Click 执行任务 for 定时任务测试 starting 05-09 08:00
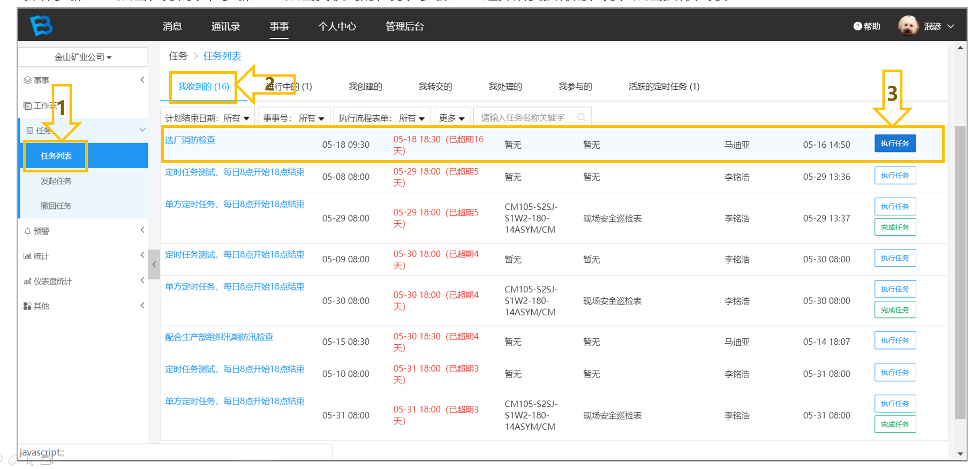Viewport: 980px width, 469px height. click(x=895, y=258)
